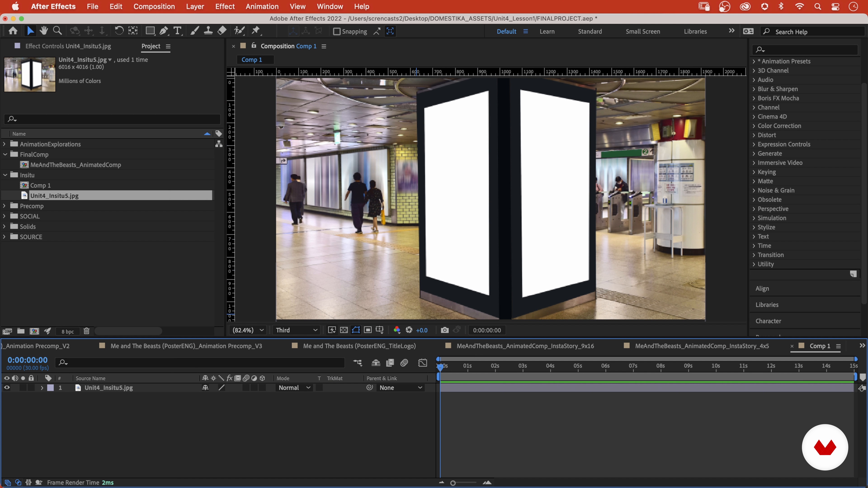Viewport: 868px width, 488px height.
Task: Toggle Fast Previews in viewer
Action: (x=332, y=330)
